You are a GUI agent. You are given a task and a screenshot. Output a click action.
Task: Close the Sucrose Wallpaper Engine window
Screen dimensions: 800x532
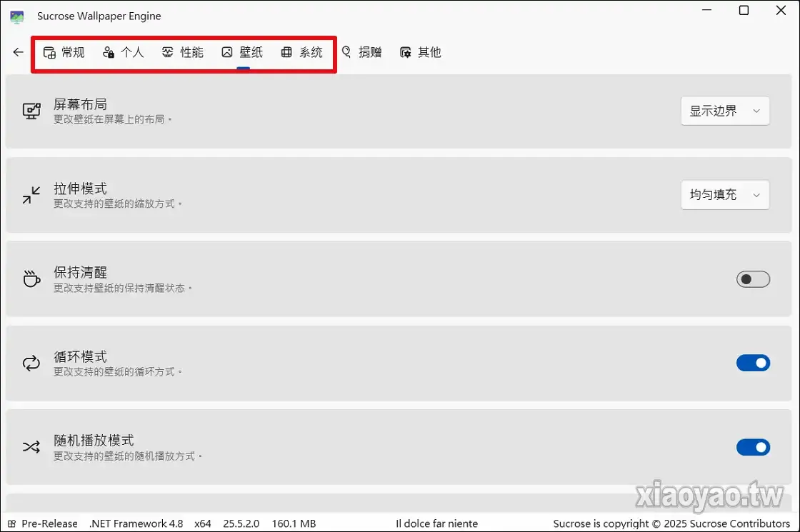[x=781, y=10]
